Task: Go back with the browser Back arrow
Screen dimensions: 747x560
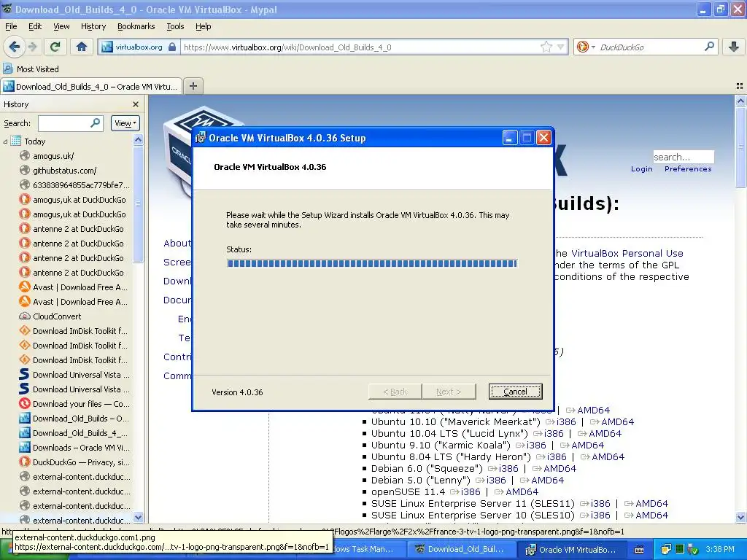Action: (x=14, y=47)
